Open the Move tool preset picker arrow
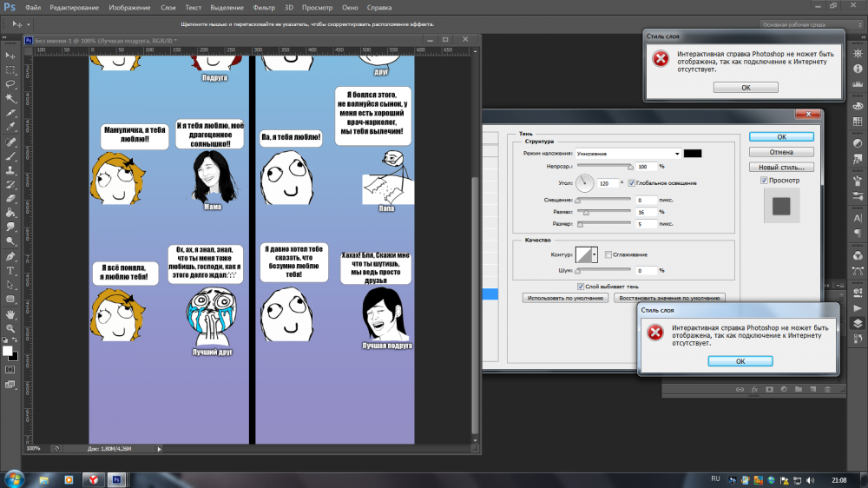Screen dimensions: 868x488 tap(29, 24)
